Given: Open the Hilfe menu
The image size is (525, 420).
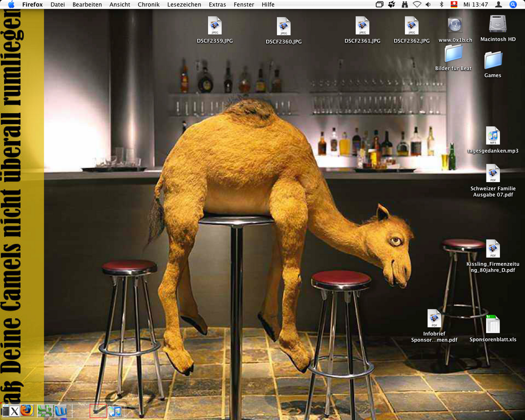Looking at the screenshot, I should pos(268,4).
